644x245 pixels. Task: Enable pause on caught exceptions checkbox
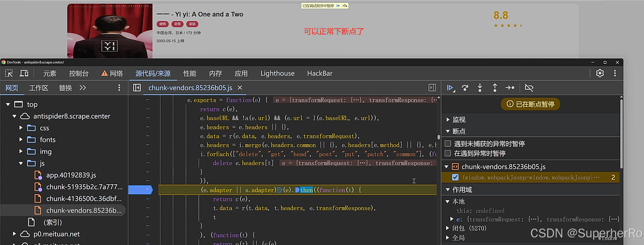click(448, 153)
